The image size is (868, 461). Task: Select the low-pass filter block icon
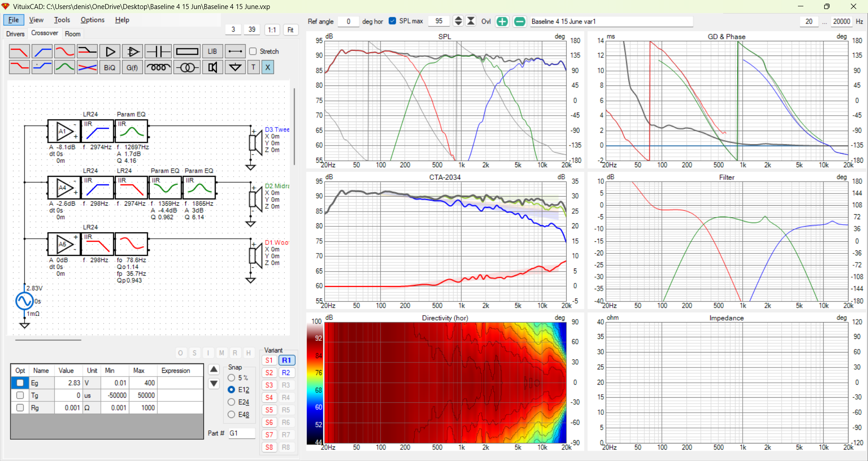pos(19,52)
